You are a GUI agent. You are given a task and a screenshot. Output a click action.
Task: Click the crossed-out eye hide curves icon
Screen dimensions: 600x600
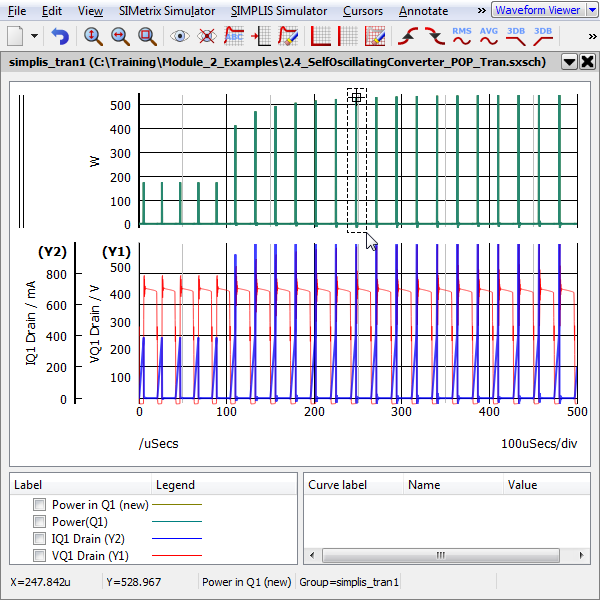207,36
